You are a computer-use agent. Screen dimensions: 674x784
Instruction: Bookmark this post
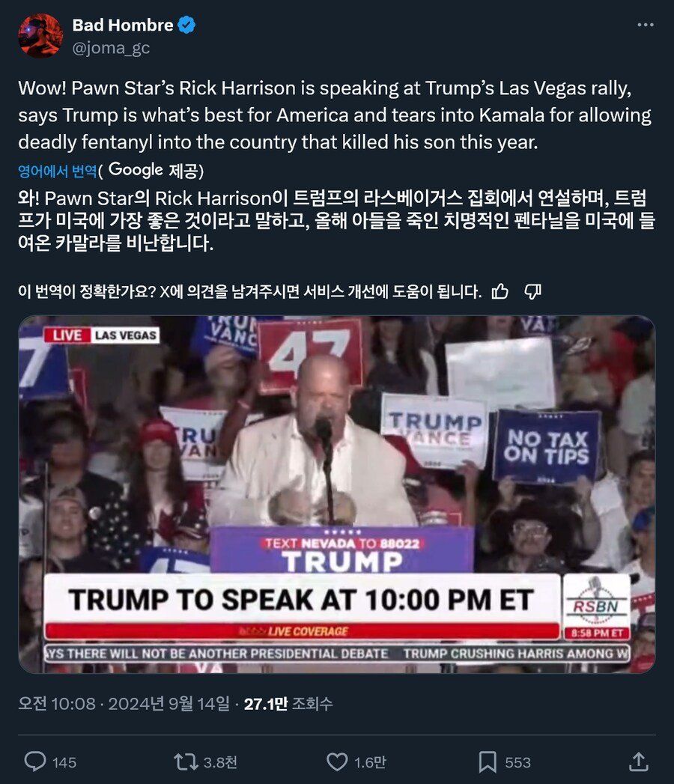(x=488, y=762)
